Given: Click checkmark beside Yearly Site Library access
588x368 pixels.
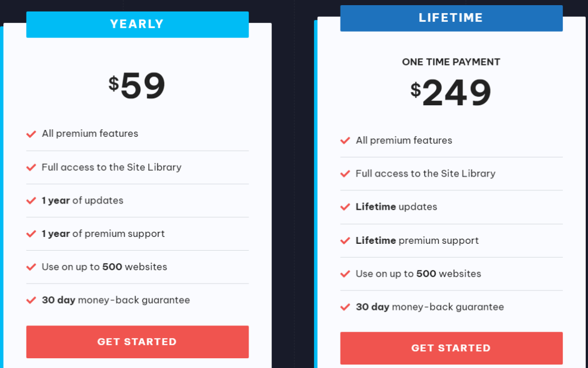Looking at the screenshot, I should (32, 167).
